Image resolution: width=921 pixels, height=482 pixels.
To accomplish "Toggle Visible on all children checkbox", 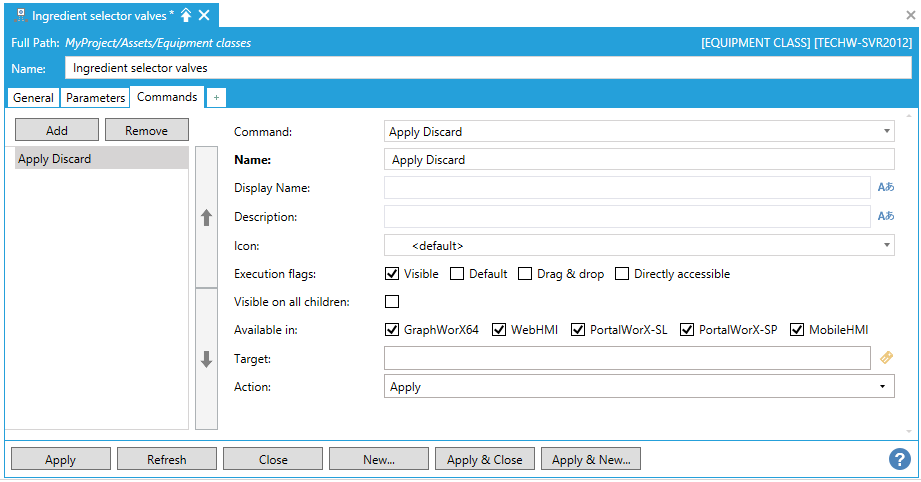I will pos(392,302).
